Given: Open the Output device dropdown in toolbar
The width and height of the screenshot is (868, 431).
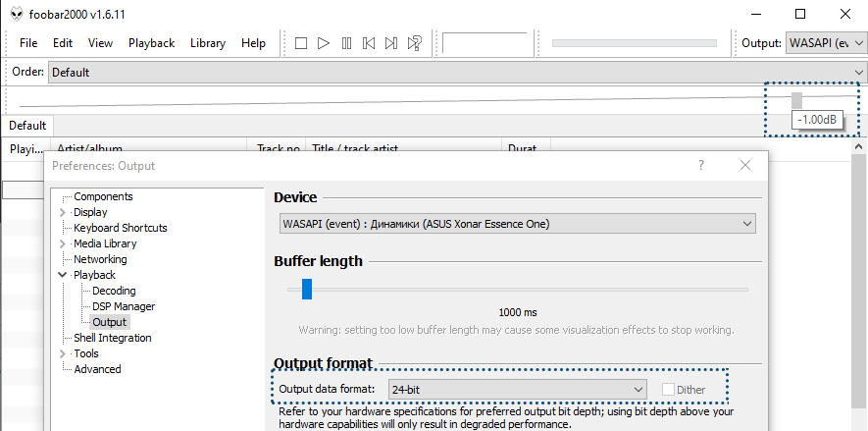Looking at the screenshot, I should (826, 43).
